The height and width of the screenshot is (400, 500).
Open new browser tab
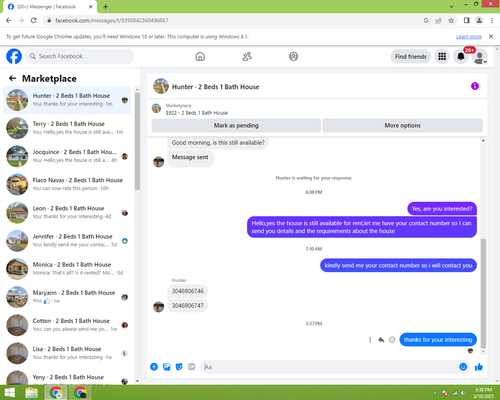pos(105,7)
